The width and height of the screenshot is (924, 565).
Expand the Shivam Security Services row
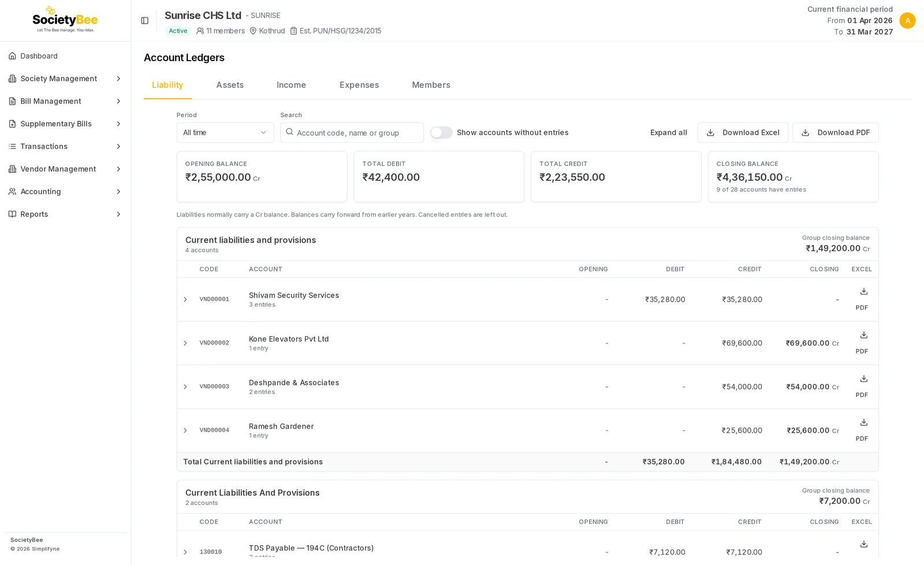185,299
